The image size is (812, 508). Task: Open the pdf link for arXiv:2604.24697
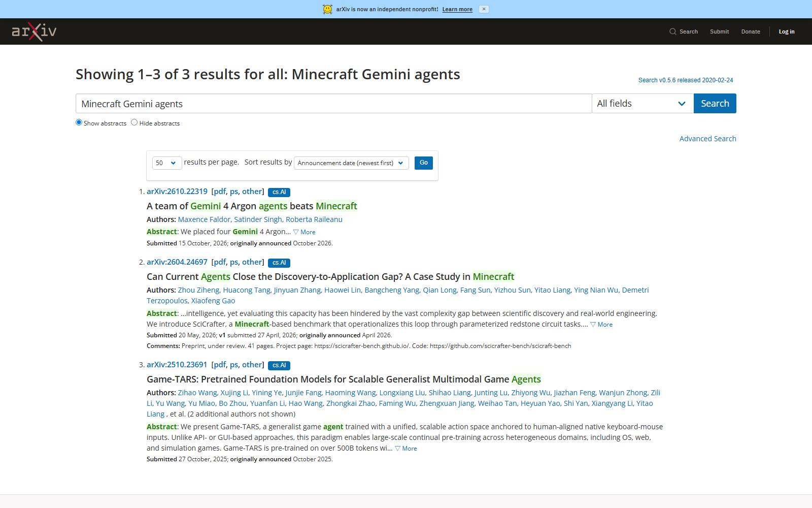[x=219, y=262]
